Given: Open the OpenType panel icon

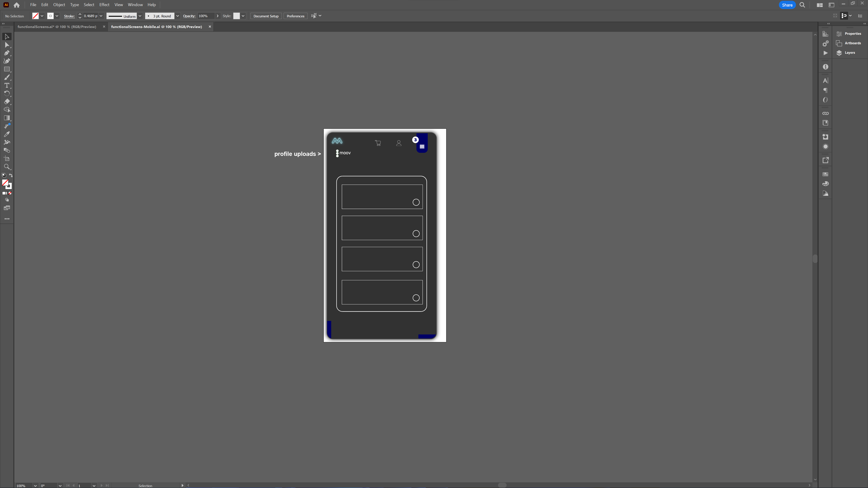Looking at the screenshot, I should tap(825, 100).
